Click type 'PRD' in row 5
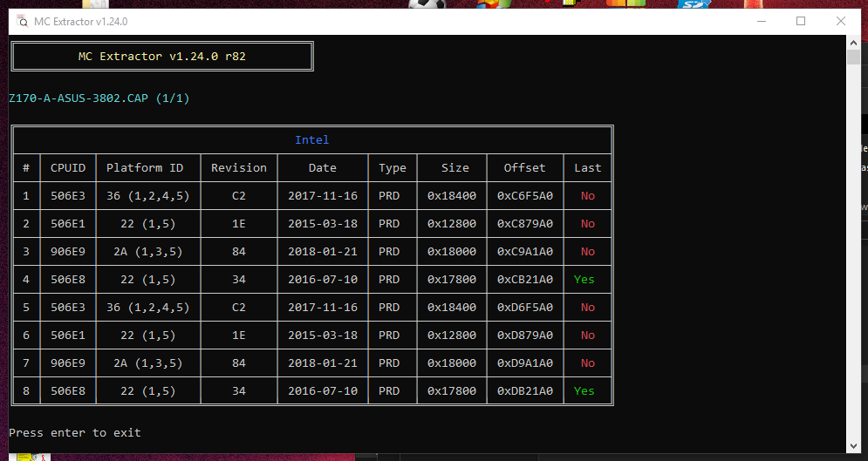Image resolution: width=868 pixels, height=461 pixels. pyautogui.click(x=389, y=308)
